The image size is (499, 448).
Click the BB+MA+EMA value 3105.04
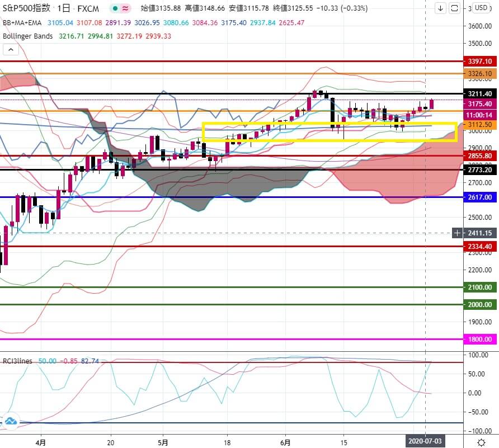pos(60,22)
